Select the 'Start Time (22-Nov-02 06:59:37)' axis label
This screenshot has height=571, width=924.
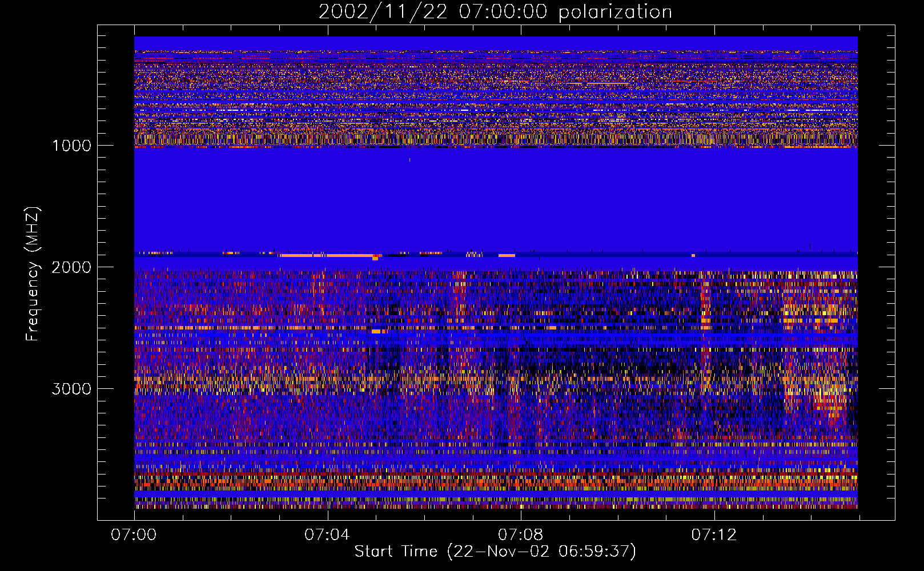495,552
